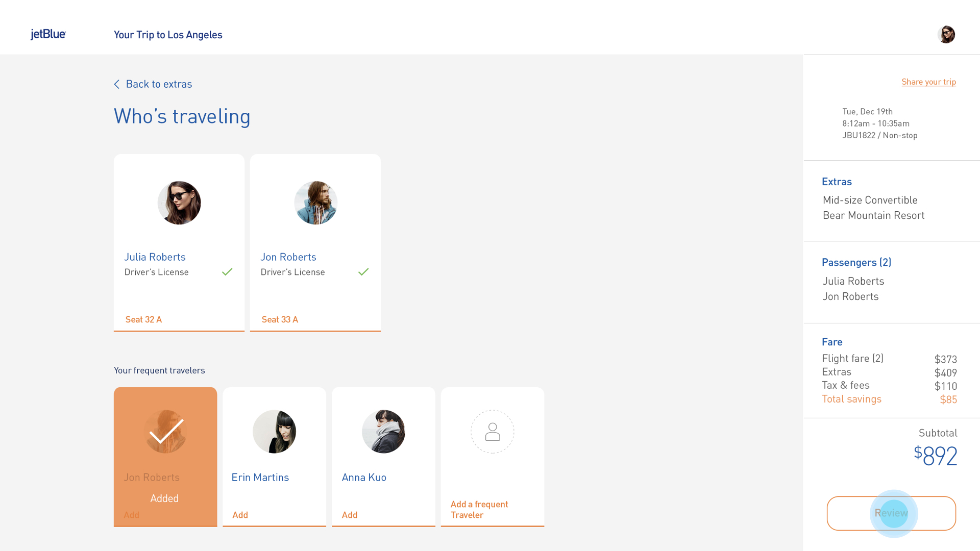980x551 pixels.
Task: Toggle the green checkmark for Julia's Driver's License
Action: pos(227,272)
